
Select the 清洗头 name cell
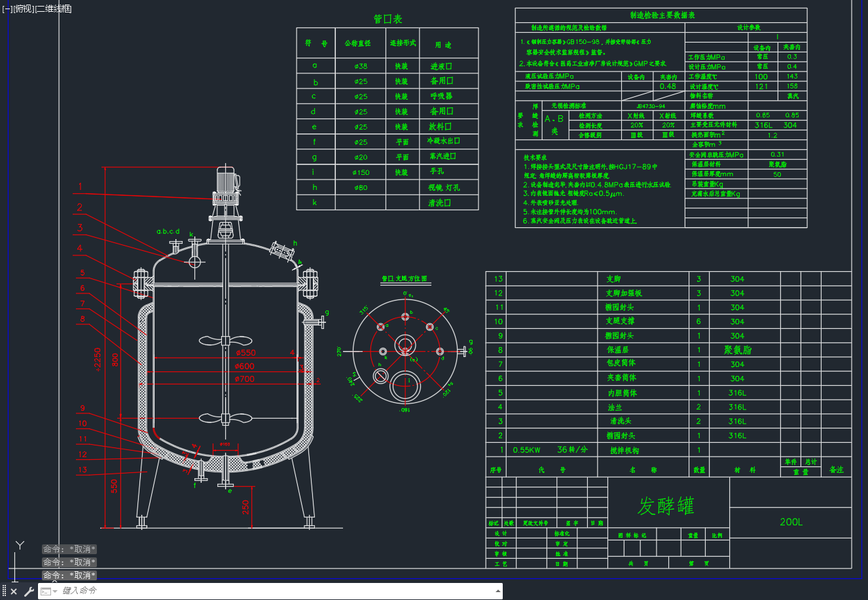[621, 421]
